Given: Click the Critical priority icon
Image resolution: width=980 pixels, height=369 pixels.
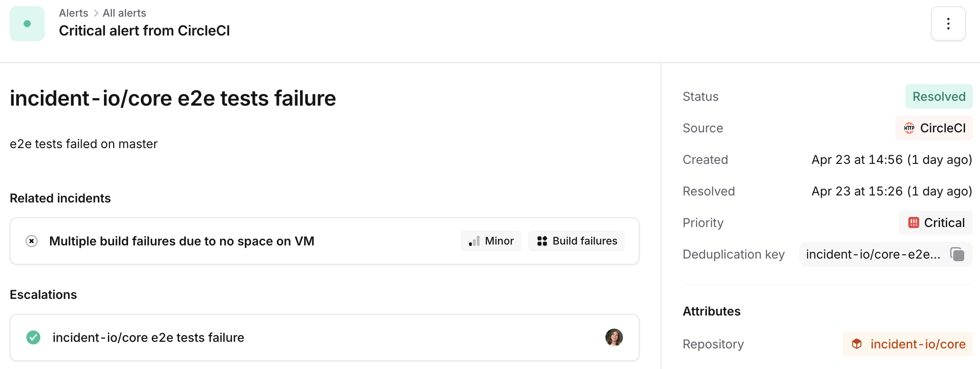Looking at the screenshot, I should pyautogui.click(x=913, y=223).
